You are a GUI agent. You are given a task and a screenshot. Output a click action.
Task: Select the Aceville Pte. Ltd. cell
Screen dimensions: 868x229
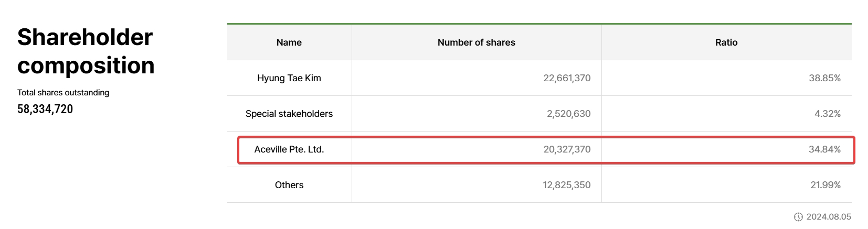tap(289, 149)
